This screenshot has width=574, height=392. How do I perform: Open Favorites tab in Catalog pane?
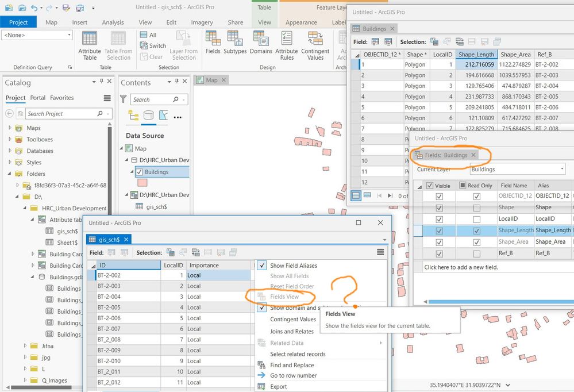(62, 98)
